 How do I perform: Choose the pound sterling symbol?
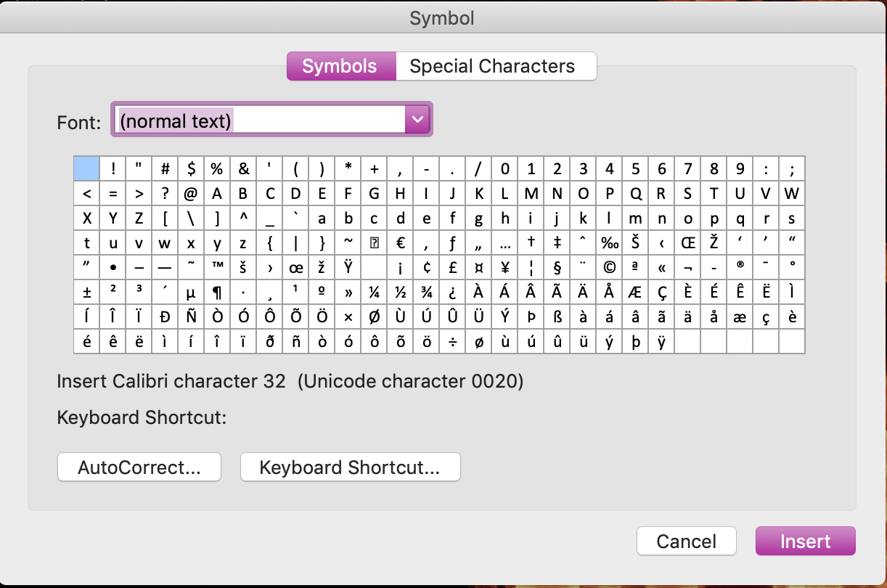tap(452, 268)
